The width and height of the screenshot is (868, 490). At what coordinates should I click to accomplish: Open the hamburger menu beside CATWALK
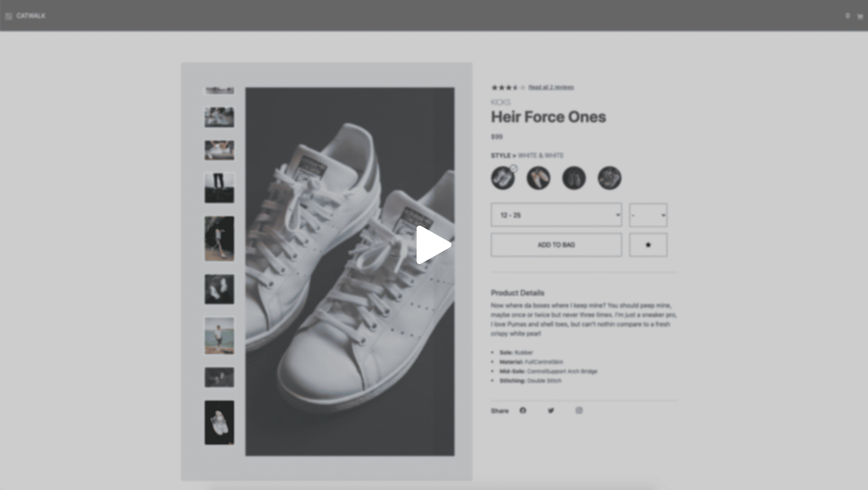click(9, 16)
